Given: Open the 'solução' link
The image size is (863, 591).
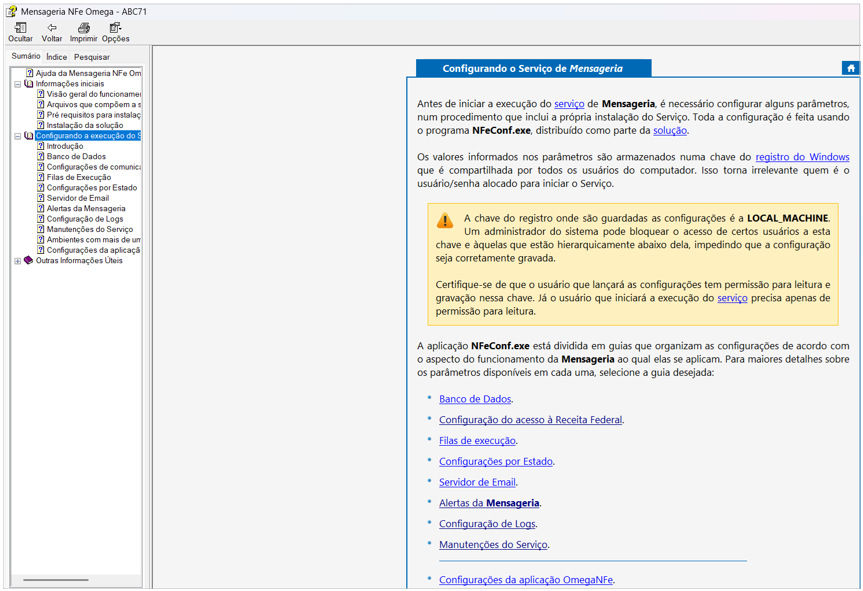Looking at the screenshot, I should coord(670,130).
